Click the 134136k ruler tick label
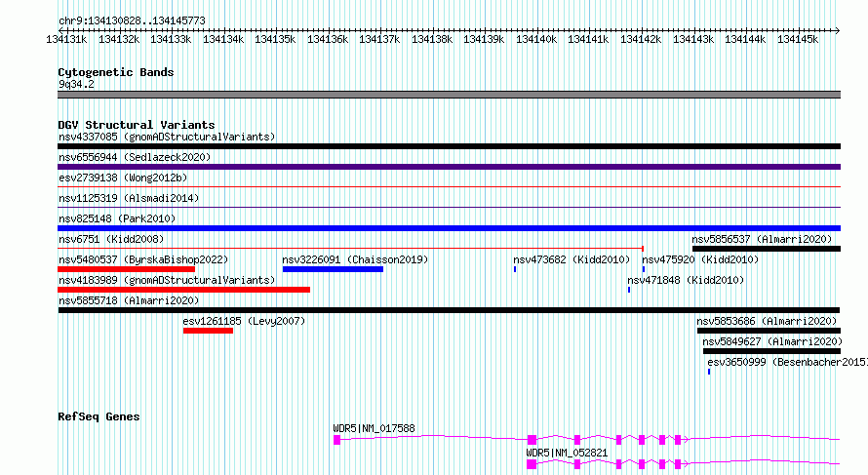The height and width of the screenshot is (475, 868). click(328, 39)
